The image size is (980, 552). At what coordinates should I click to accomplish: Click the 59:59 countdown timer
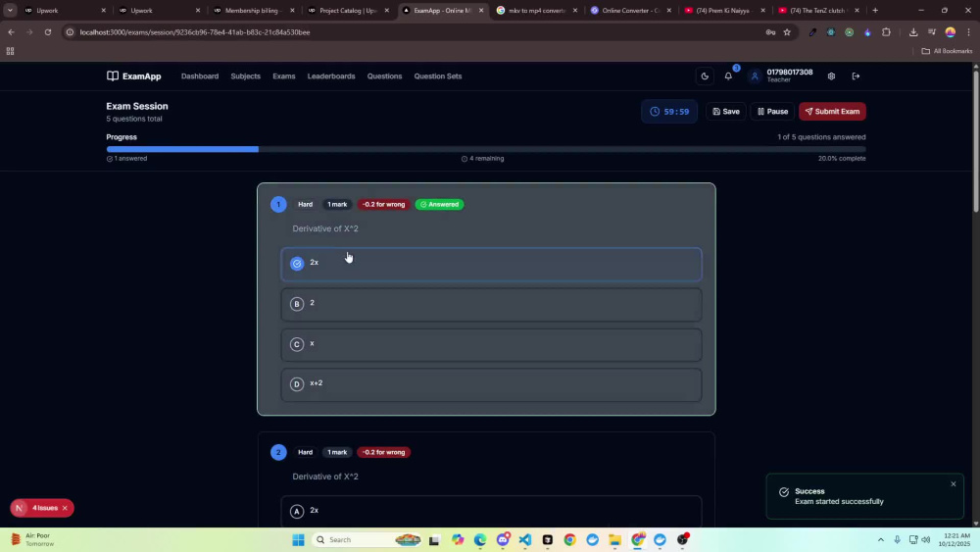tap(669, 111)
